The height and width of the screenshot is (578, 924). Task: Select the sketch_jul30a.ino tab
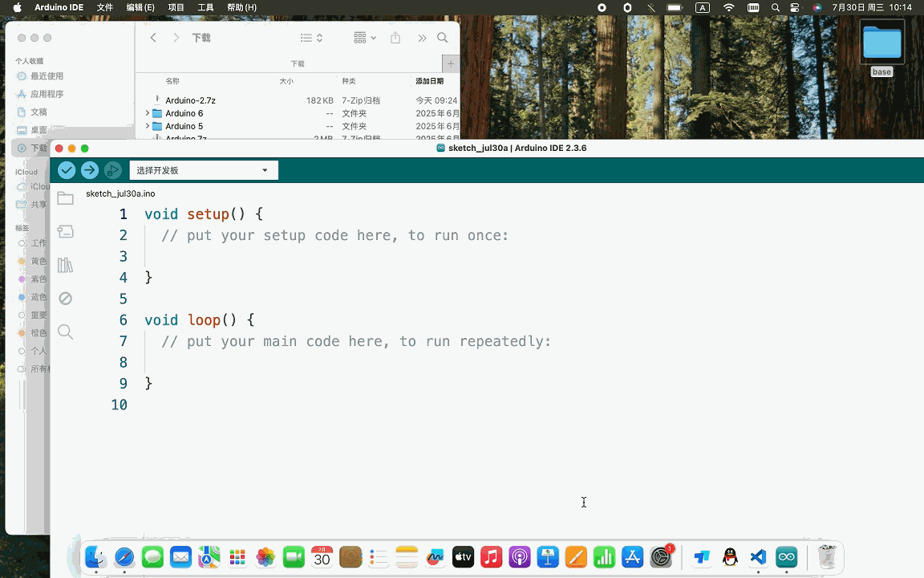pyautogui.click(x=120, y=193)
